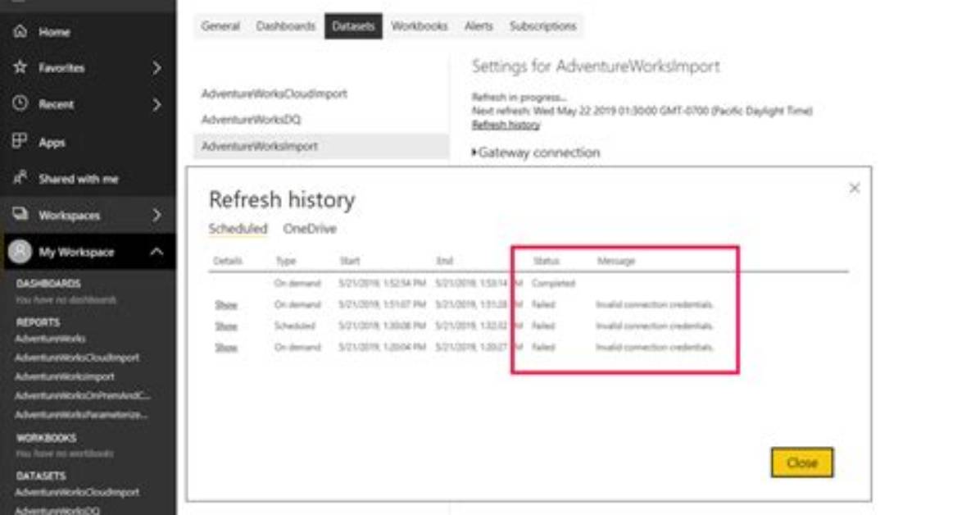The height and width of the screenshot is (515, 980).
Task: Expand the Recent flyout chevron
Action: point(157,104)
